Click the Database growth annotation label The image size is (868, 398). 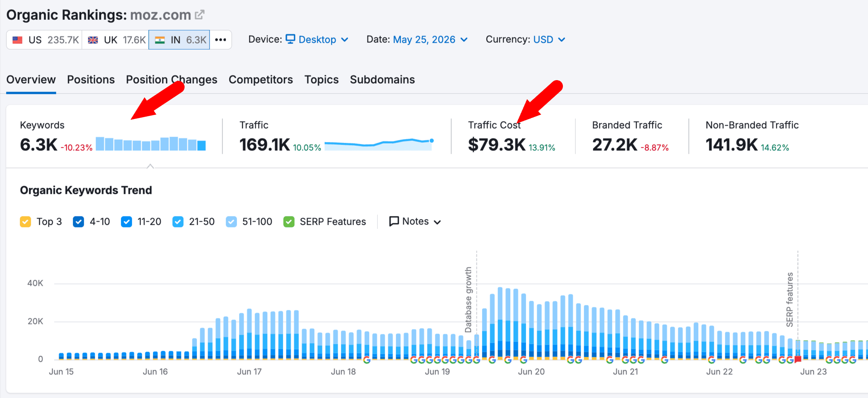[468, 300]
